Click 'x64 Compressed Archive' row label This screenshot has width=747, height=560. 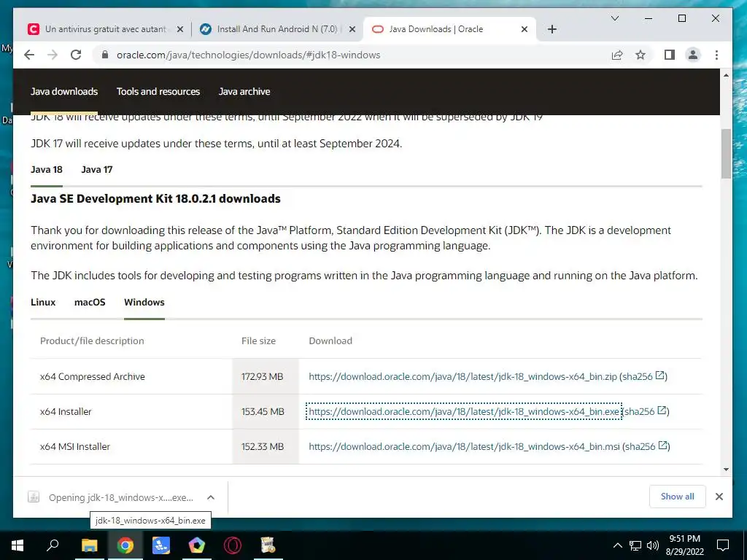tap(93, 377)
